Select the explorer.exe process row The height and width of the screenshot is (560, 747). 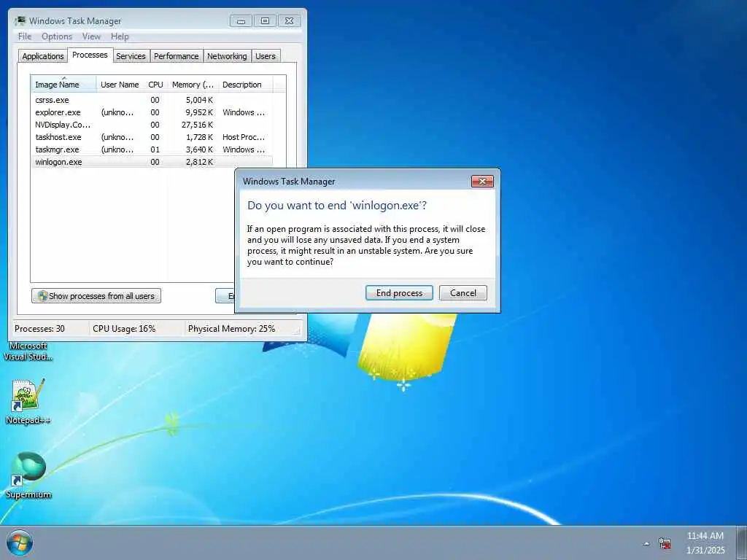point(152,112)
